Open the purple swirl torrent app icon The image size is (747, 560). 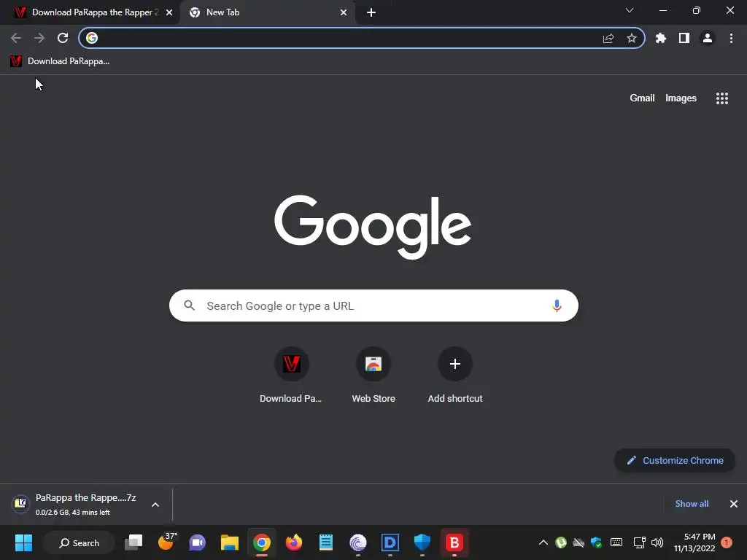[357, 542]
